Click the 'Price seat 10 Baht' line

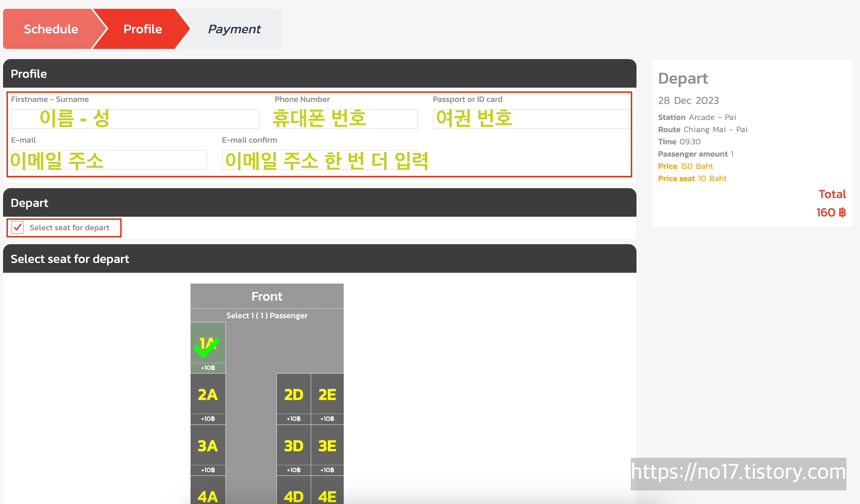692,178
